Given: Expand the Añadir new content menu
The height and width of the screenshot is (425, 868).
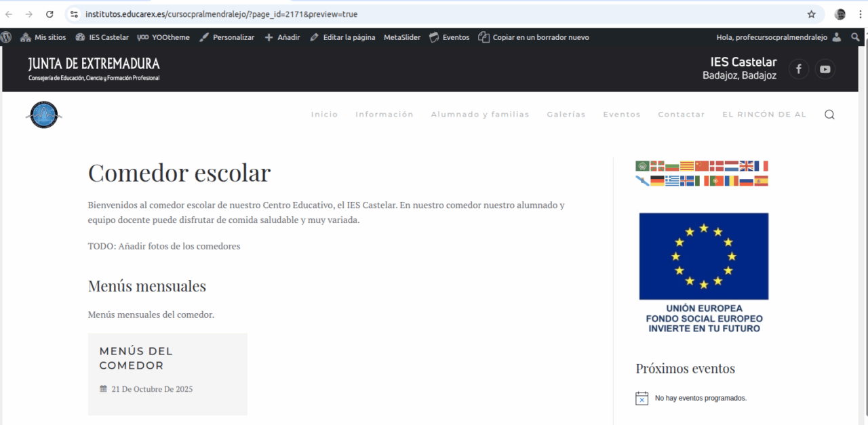Looking at the screenshot, I should click(283, 37).
